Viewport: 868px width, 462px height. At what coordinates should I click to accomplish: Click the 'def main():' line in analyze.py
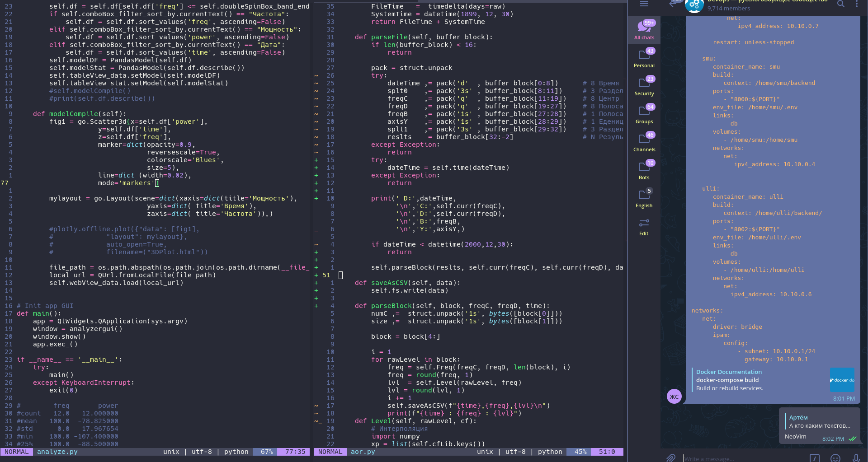click(39, 313)
